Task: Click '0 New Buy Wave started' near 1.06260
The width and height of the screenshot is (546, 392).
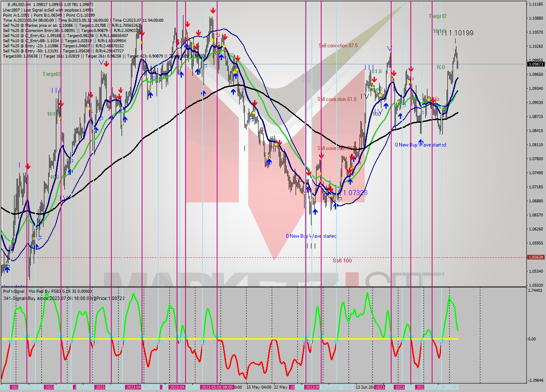Action: (311, 236)
